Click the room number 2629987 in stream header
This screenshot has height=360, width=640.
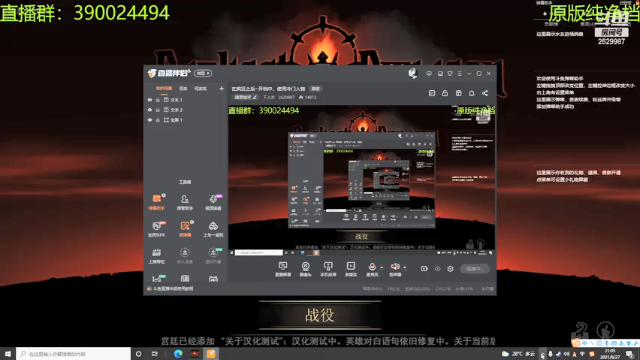click(x=286, y=97)
